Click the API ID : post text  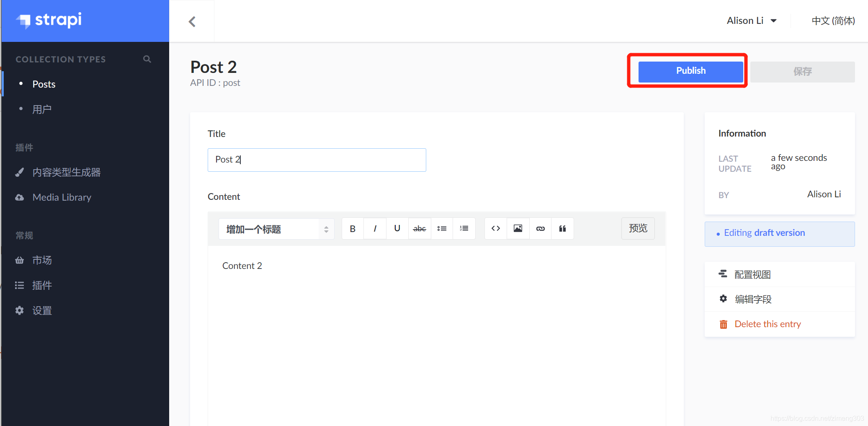click(x=215, y=83)
